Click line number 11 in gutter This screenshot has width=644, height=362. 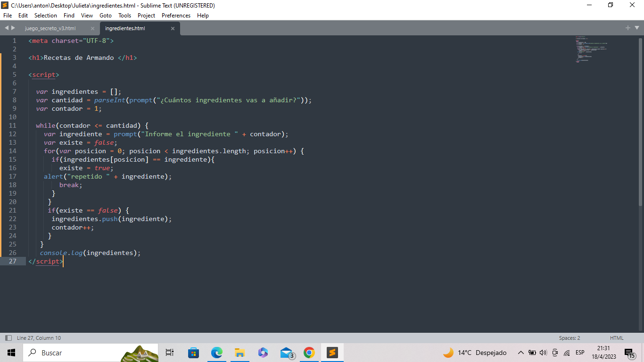click(12, 125)
